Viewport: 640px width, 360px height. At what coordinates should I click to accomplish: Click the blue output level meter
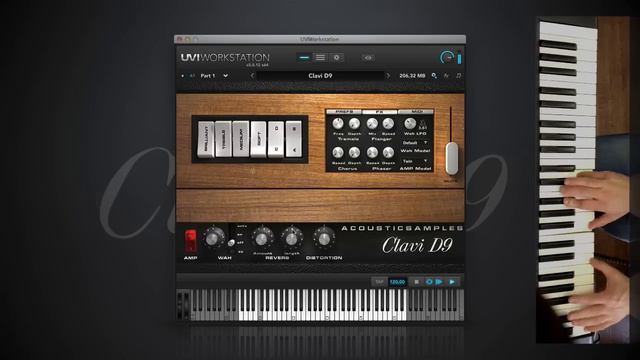point(459,58)
